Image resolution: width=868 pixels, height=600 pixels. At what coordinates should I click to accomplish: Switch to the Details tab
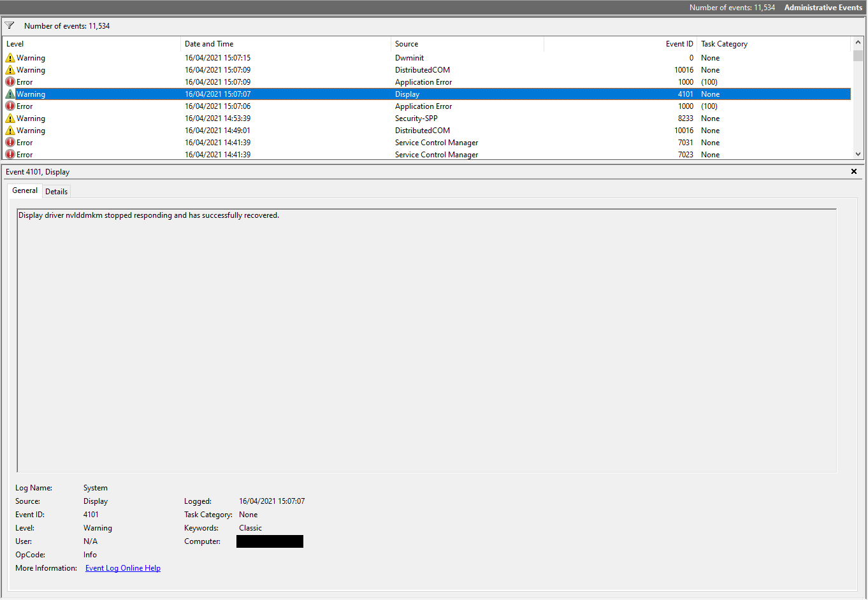point(56,191)
